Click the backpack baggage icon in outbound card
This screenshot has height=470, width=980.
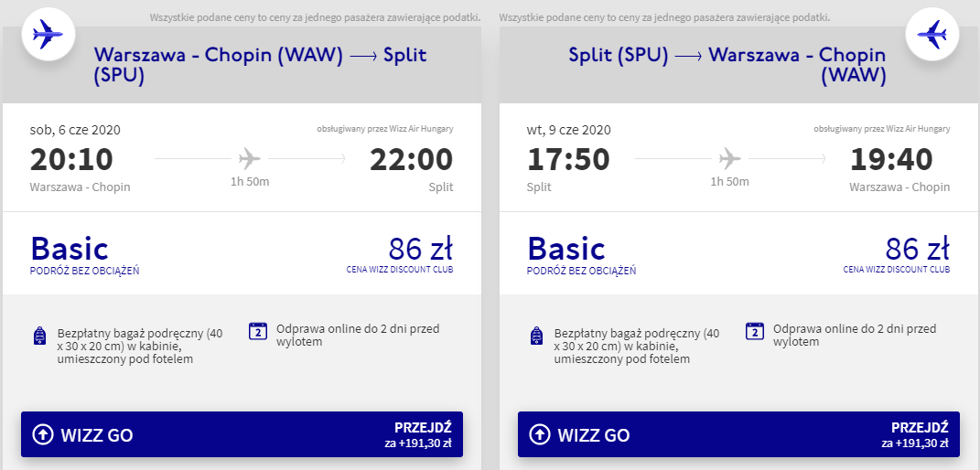tap(38, 336)
